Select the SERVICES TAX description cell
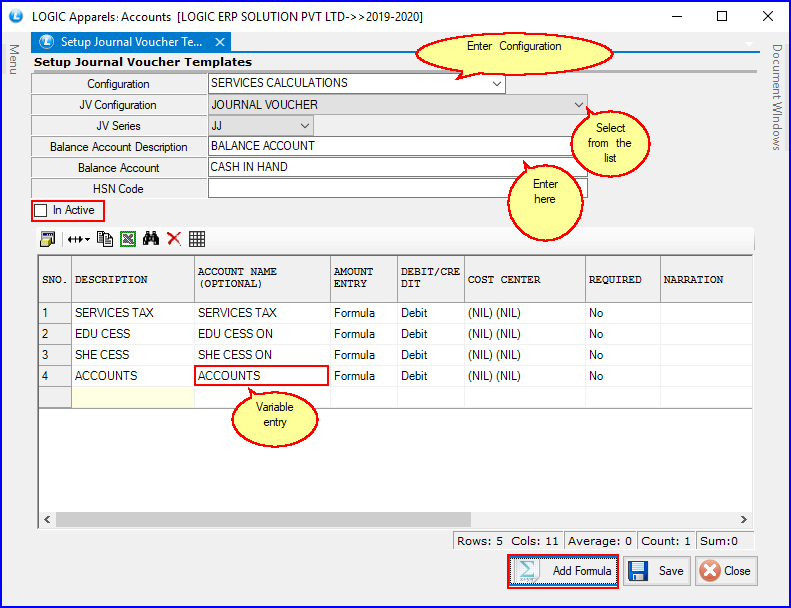791x608 pixels. 133,313
